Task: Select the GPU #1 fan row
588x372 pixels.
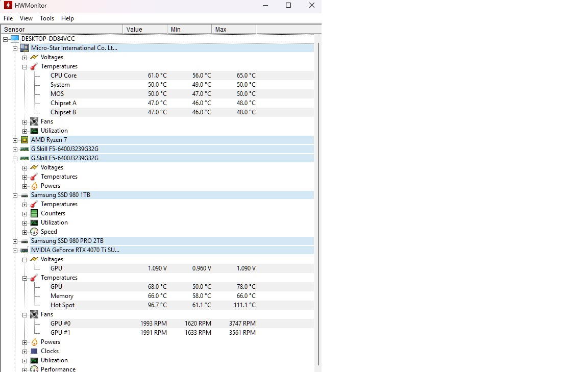Action: [x=181, y=333]
